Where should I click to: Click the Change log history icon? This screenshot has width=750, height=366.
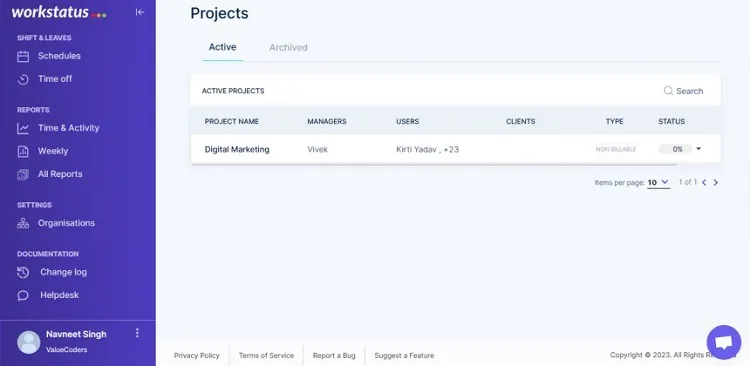point(23,273)
